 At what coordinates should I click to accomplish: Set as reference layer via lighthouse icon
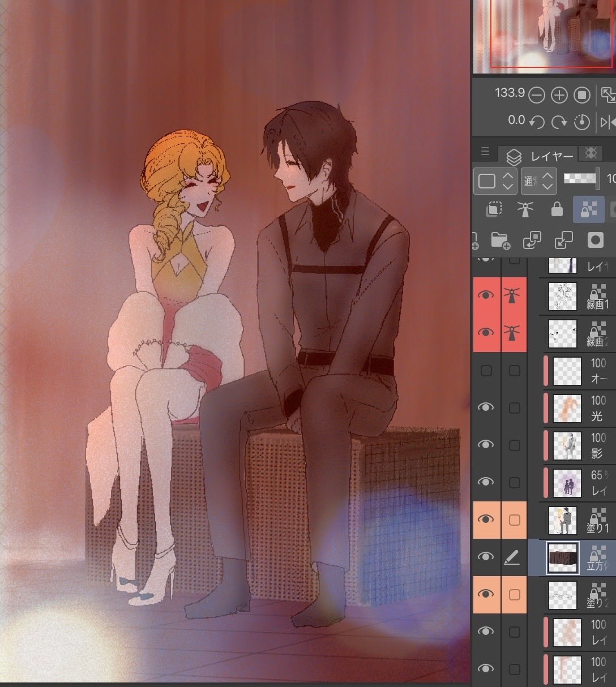[x=525, y=210]
